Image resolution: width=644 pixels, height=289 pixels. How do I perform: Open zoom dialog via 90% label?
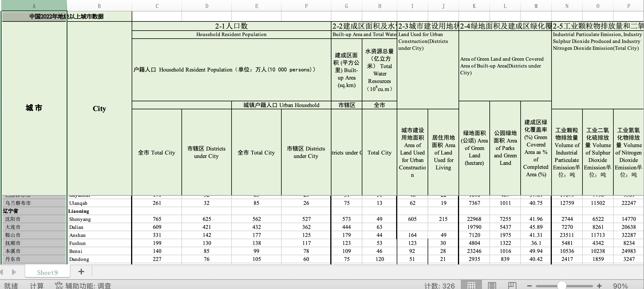[620, 286]
